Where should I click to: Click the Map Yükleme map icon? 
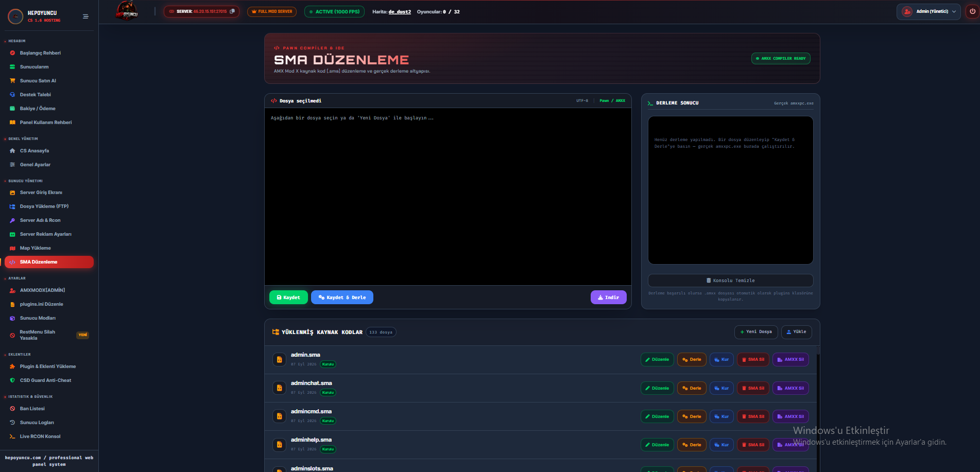[x=12, y=248]
